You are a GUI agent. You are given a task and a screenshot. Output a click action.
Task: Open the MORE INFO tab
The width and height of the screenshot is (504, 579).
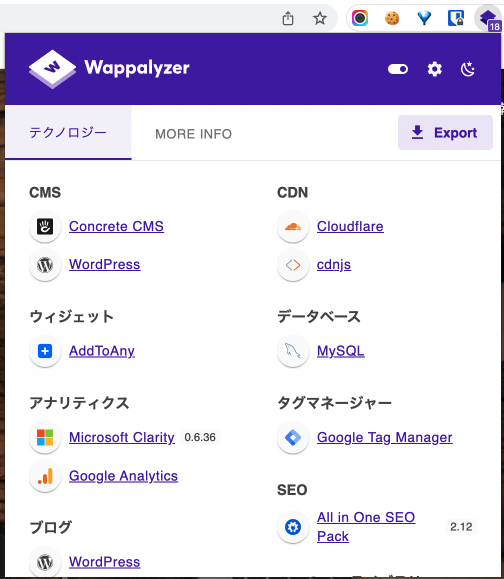point(193,134)
